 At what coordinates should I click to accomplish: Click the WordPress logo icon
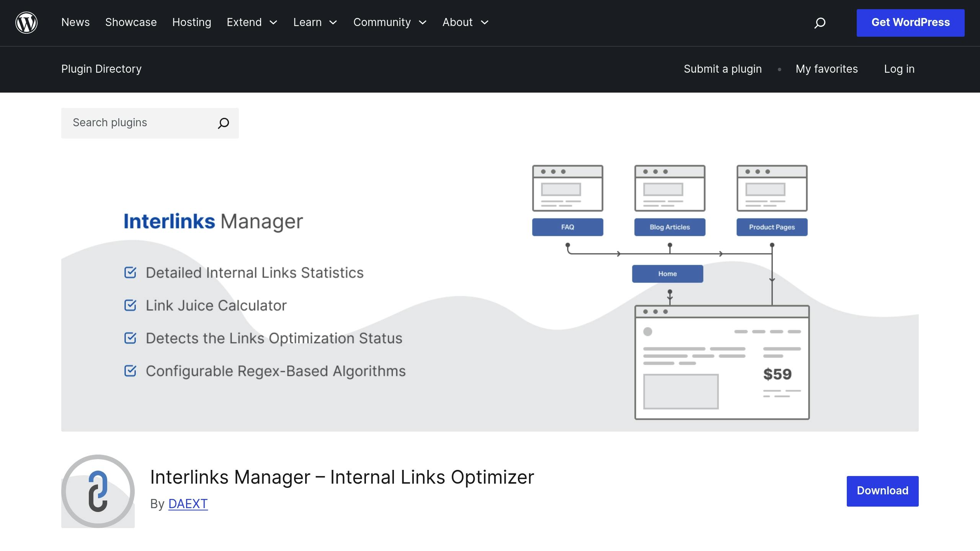coord(26,23)
